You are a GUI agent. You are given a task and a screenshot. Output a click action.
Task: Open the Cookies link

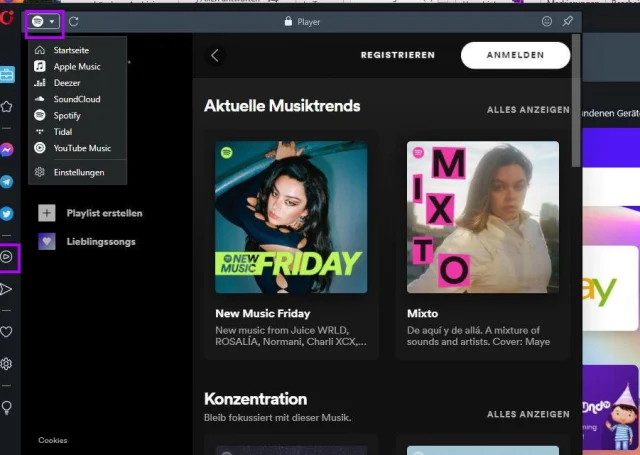pos(53,440)
